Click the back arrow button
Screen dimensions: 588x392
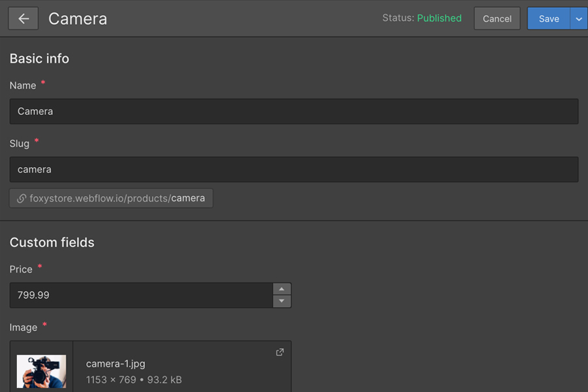(x=24, y=18)
